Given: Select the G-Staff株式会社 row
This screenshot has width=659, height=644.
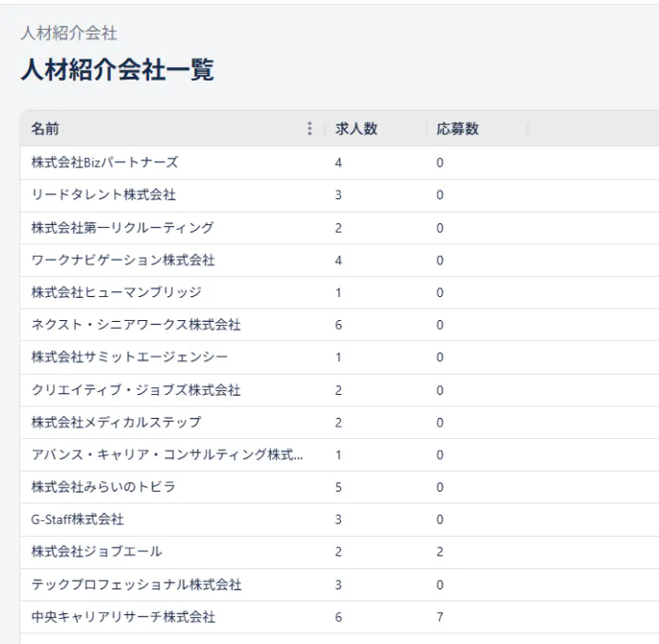Looking at the screenshot, I should click(78, 519).
